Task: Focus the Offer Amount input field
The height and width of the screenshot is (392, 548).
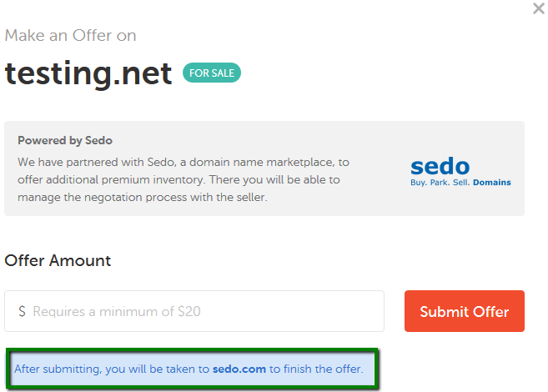Action: pyautogui.click(x=194, y=311)
